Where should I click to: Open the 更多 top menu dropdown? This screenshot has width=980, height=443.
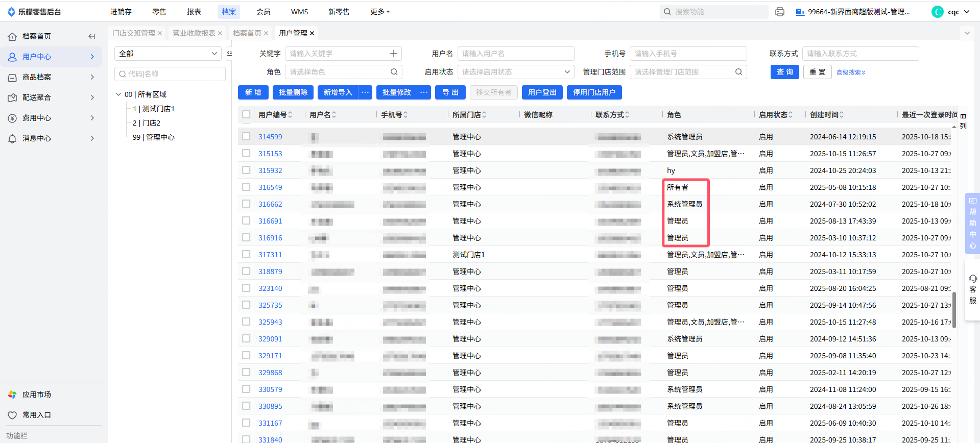click(x=380, y=12)
